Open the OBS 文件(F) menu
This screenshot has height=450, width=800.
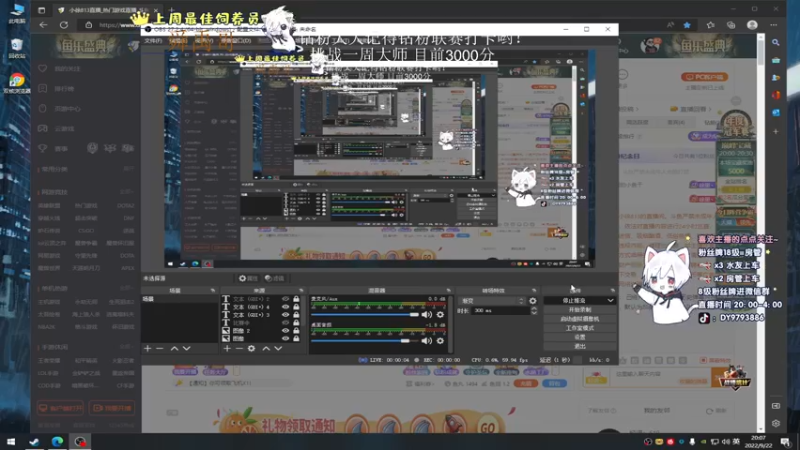[x=153, y=40]
